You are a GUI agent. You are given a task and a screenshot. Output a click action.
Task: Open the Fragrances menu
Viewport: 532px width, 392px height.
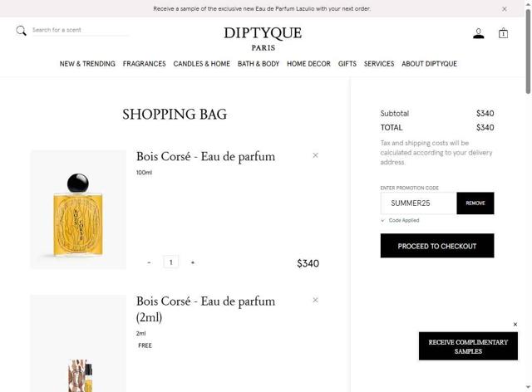coord(144,64)
